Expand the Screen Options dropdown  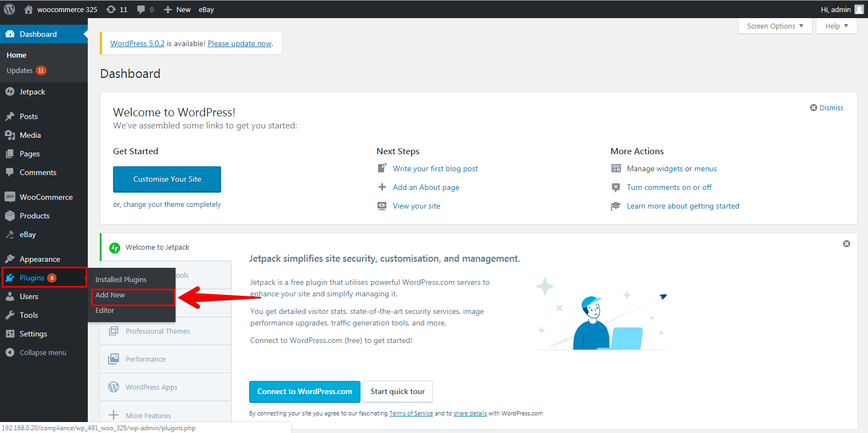click(x=775, y=26)
